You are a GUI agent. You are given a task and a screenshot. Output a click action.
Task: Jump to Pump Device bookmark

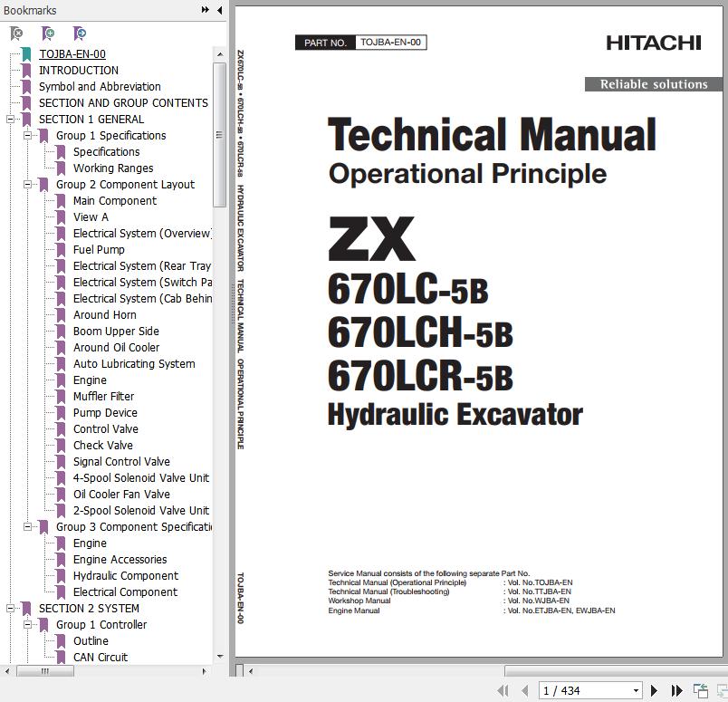pyautogui.click(x=105, y=412)
